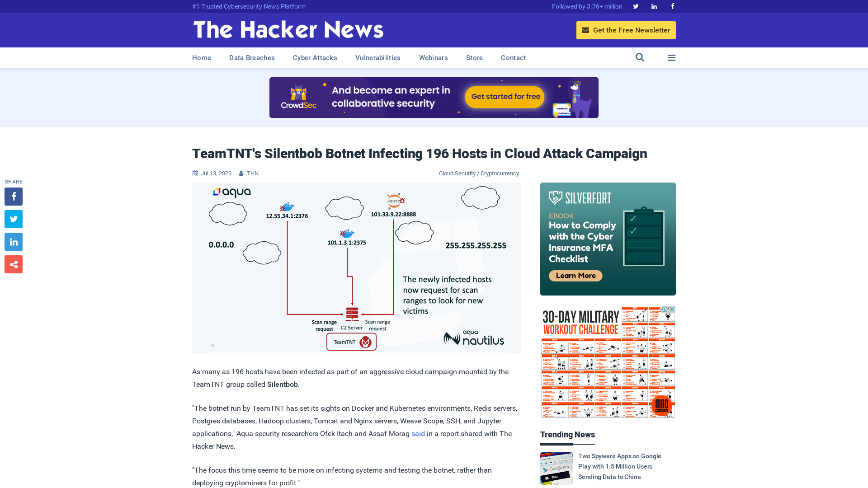This screenshot has height=488, width=868.
Task: Click the hamburger menu icon on navbar
Action: click(x=671, y=58)
